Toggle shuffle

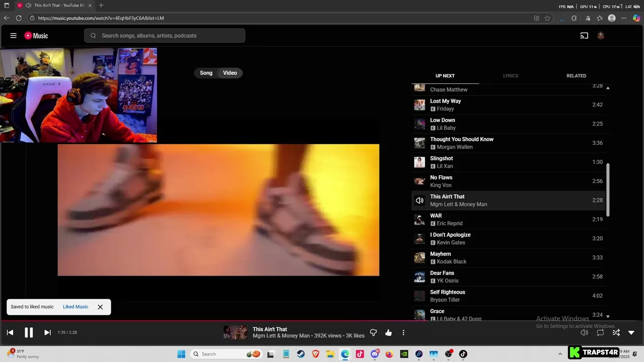[x=616, y=332]
